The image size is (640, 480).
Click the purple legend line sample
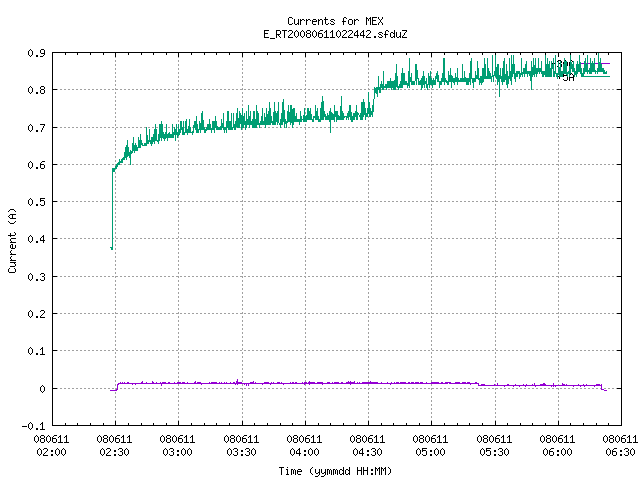coord(596,64)
